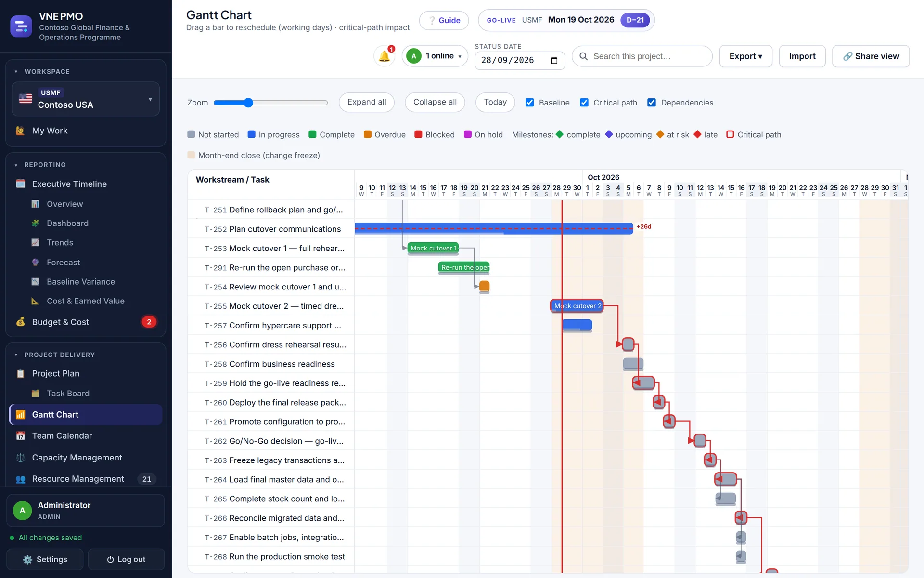Open Capacity Management page

pos(85,458)
